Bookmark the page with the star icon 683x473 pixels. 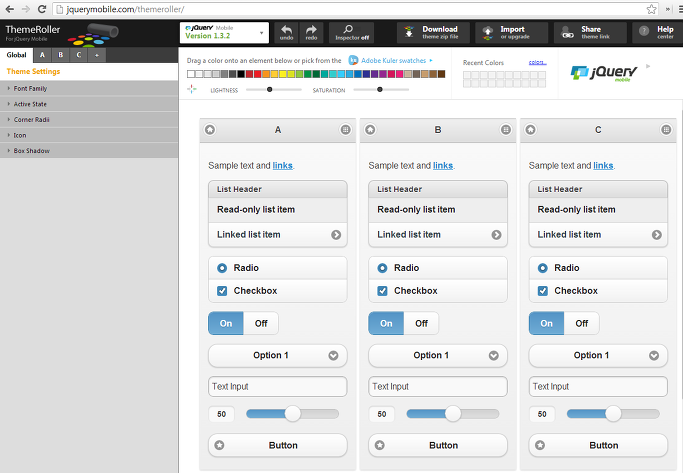(651, 9)
